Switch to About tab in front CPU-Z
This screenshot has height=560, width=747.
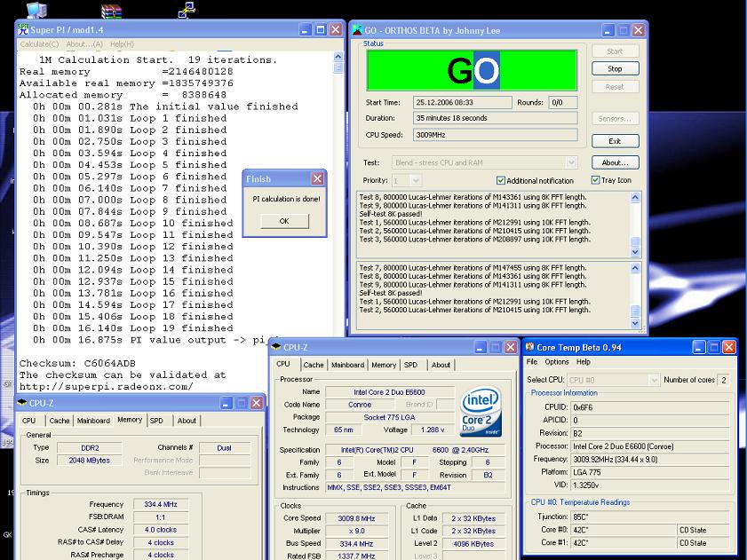(x=441, y=365)
